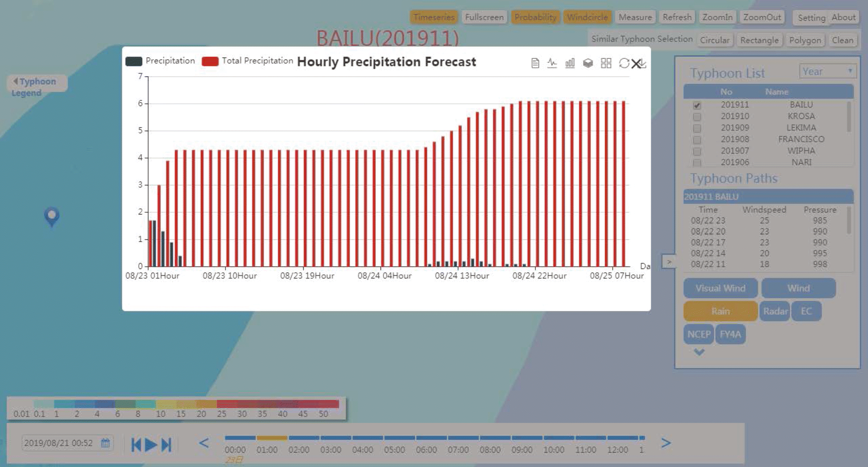Screen dimensions: 868x467
Task: Click ZoomIn in the toolbar
Action: click(x=717, y=17)
